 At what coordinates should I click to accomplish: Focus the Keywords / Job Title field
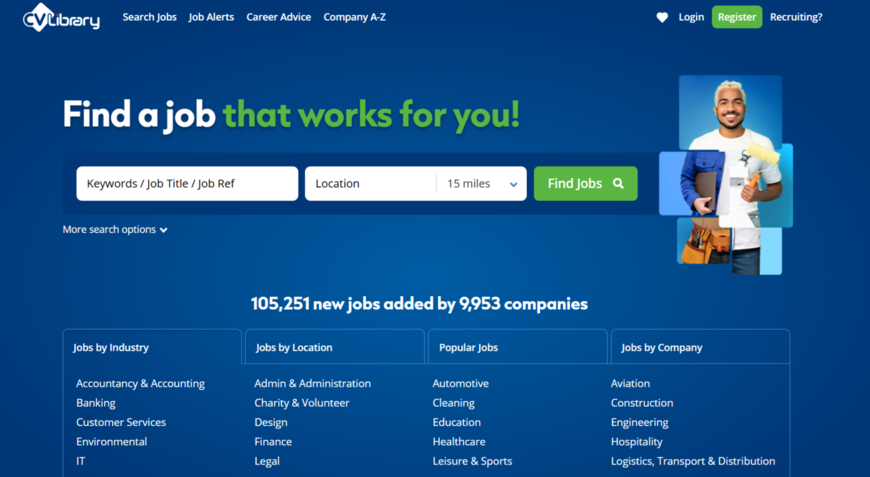187,184
